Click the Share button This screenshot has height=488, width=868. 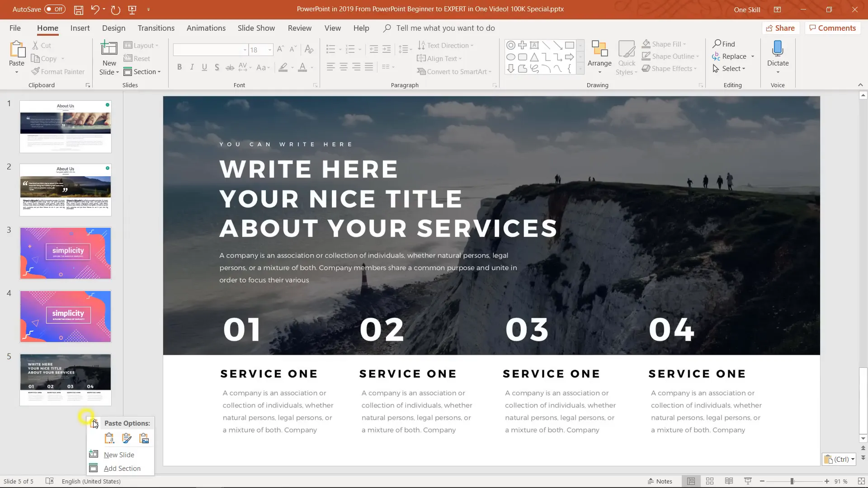coord(780,28)
